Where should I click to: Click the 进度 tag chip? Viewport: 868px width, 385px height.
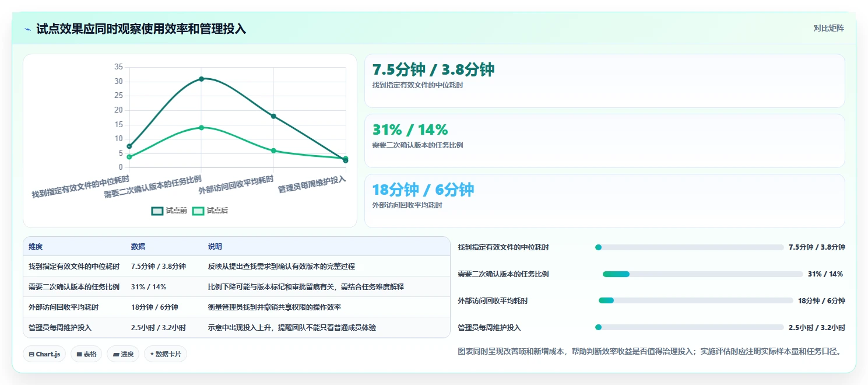(123, 354)
